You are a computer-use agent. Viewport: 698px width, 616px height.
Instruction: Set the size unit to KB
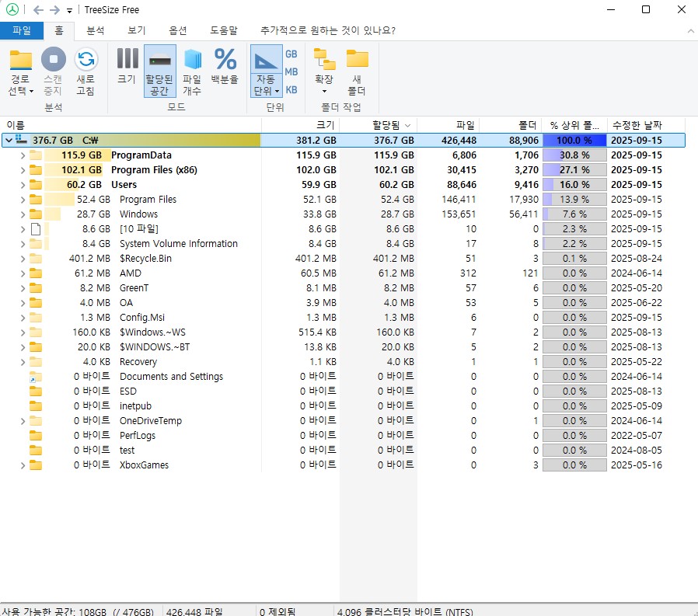click(x=291, y=90)
